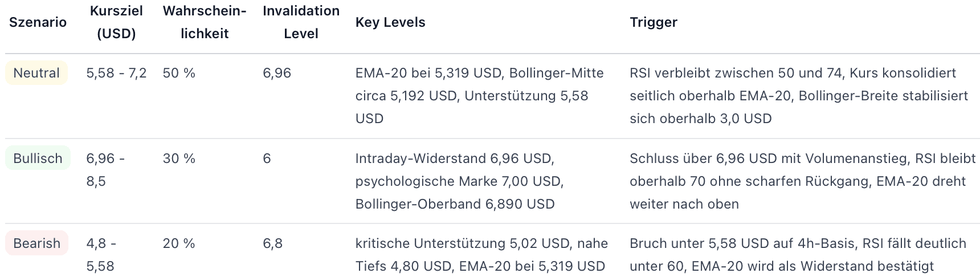Image resolution: width=980 pixels, height=277 pixels.
Task: Click the Neutral invalidation level 6,96
Action: click(277, 73)
